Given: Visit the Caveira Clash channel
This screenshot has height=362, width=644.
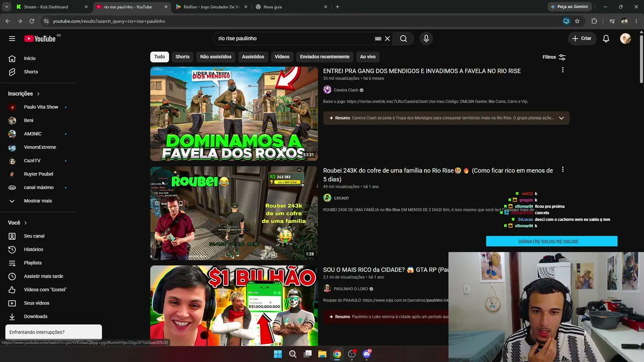Looking at the screenshot, I should pos(346,90).
